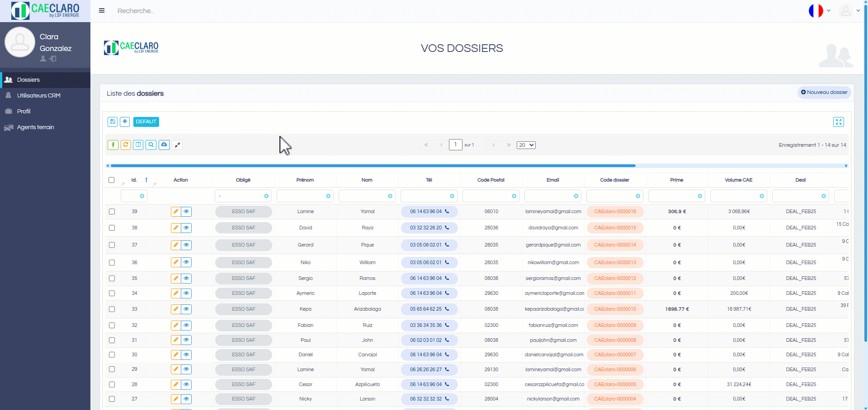Viewport: 868px width, 410px height.
Task: Open Agents terrain from the sidebar
Action: click(35, 127)
